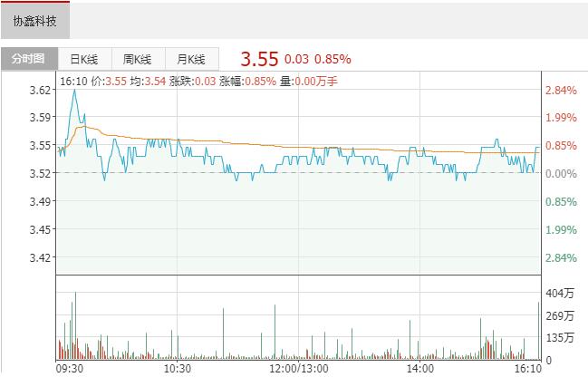Click the 09:30 time axis label
Image resolution: width=588 pixels, height=377 pixels.
coord(70,368)
